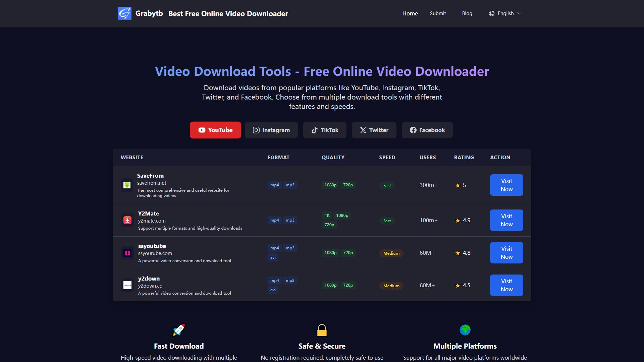Click the savefrom.net URL text
644x362 pixels.
click(x=152, y=183)
